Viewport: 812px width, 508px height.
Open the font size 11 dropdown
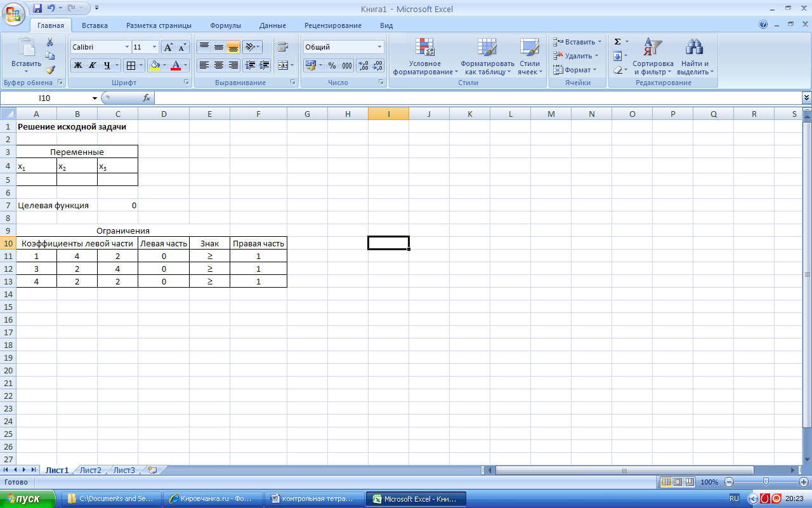(x=154, y=47)
